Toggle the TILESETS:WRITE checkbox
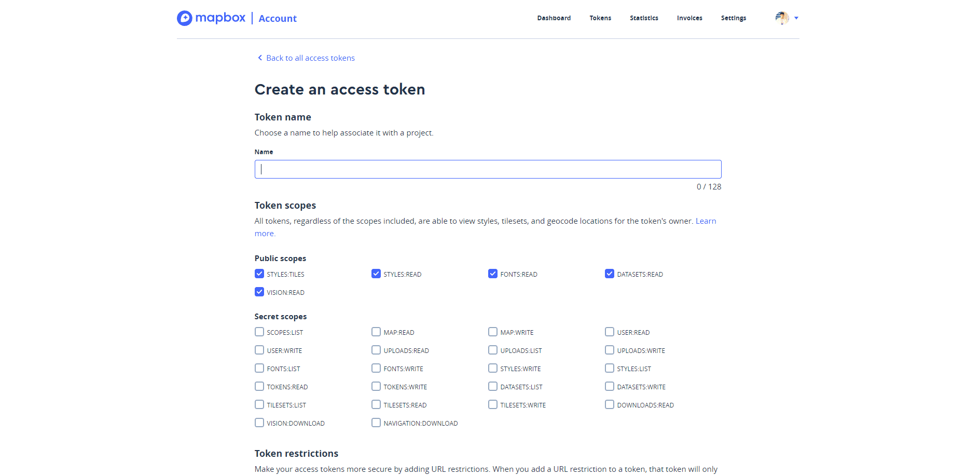 [493, 404]
